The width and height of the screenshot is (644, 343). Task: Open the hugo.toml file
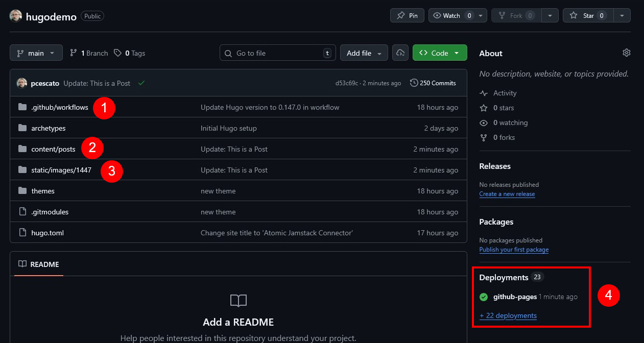(47, 233)
